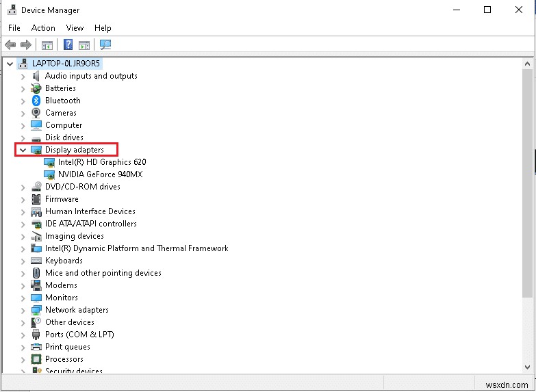
Task: Expand the Firmware chevron
Action: pos(23,199)
